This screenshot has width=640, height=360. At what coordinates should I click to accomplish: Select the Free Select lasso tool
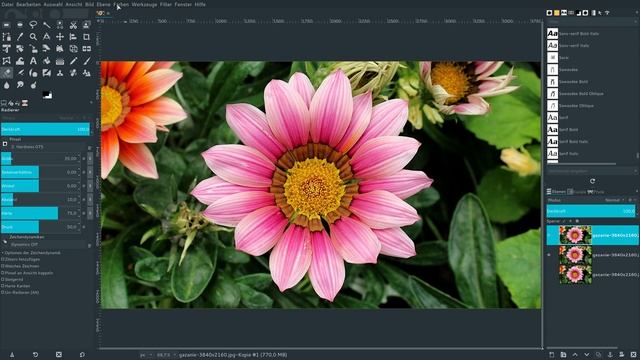coord(33,25)
